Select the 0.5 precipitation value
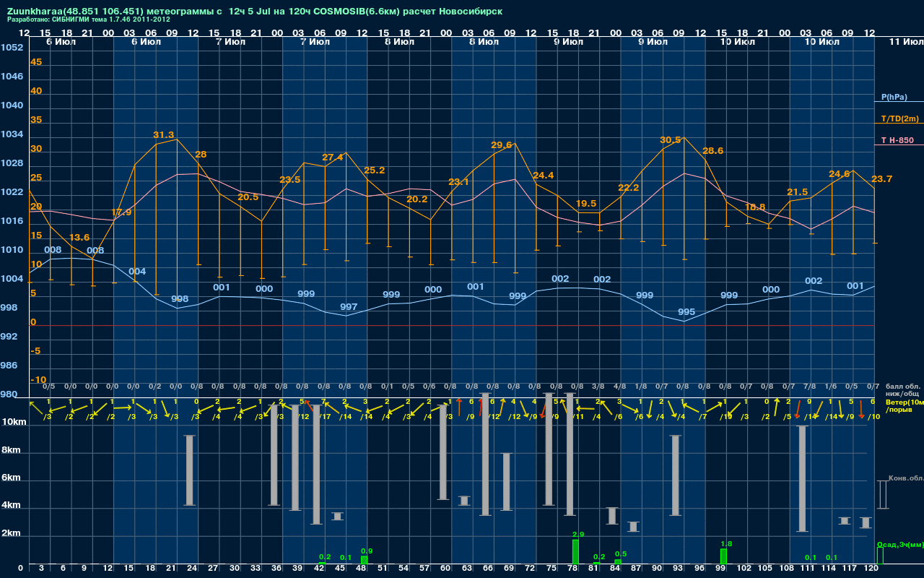This screenshot has width=924, height=578. tap(621, 554)
